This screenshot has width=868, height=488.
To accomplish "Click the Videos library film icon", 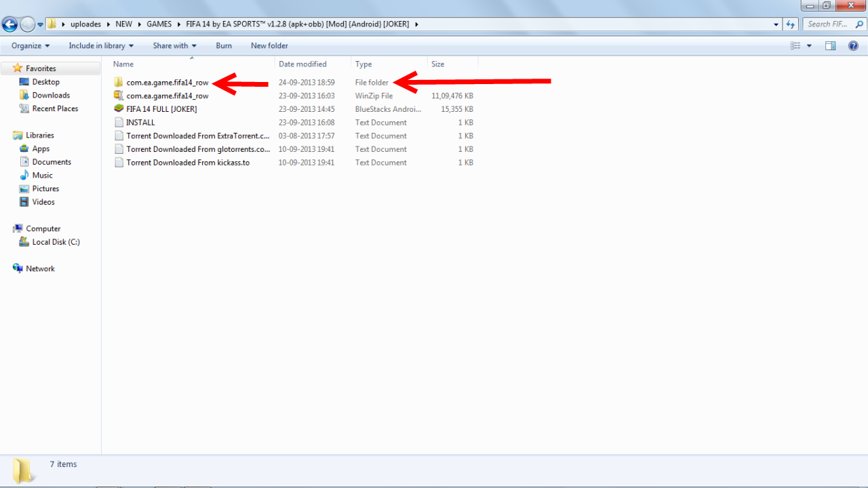I will pyautogui.click(x=24, y=202).
